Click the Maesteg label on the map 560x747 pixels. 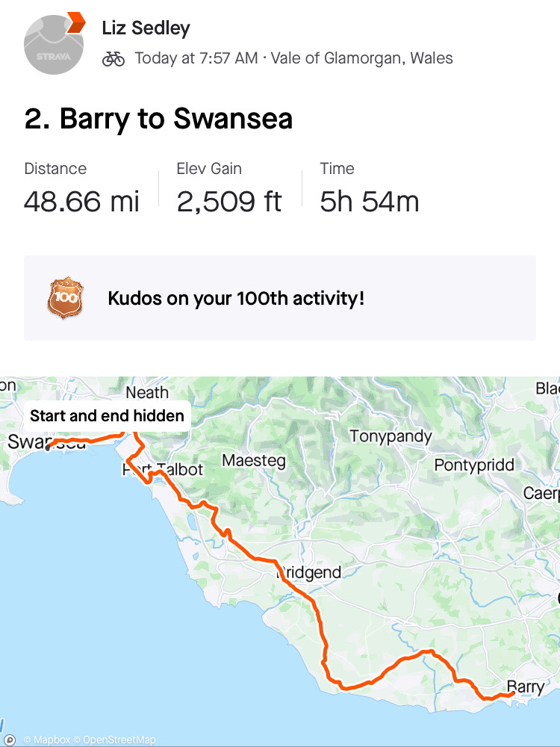(x=254, y=461)
